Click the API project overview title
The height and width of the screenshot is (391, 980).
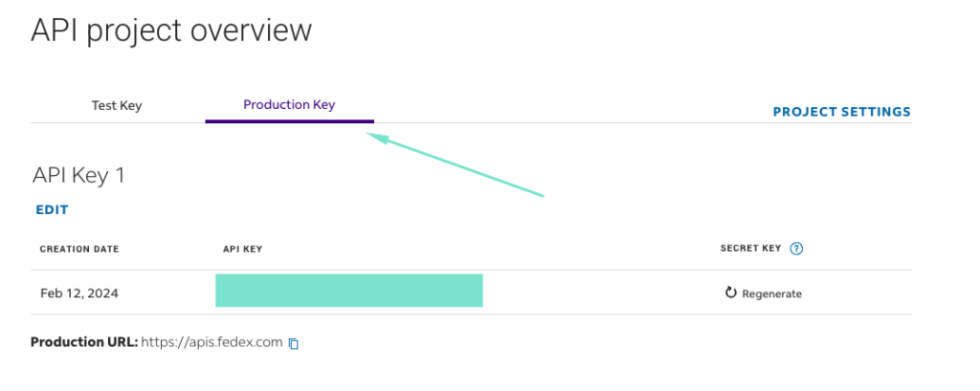(171, 30)
